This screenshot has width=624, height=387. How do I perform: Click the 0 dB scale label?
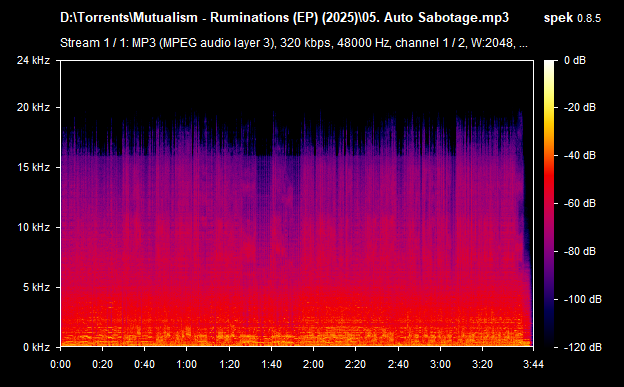click(575, 60)
